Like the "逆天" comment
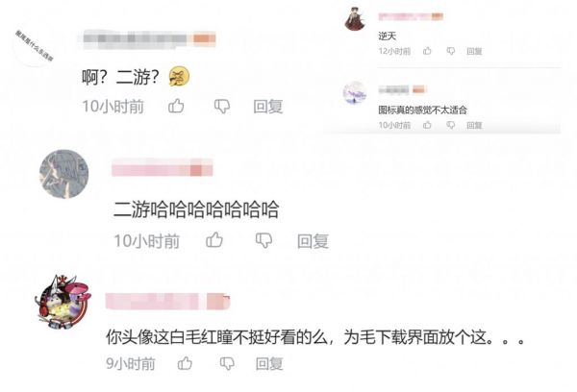The width and height of the screenshot is (577, 392). 427,51
